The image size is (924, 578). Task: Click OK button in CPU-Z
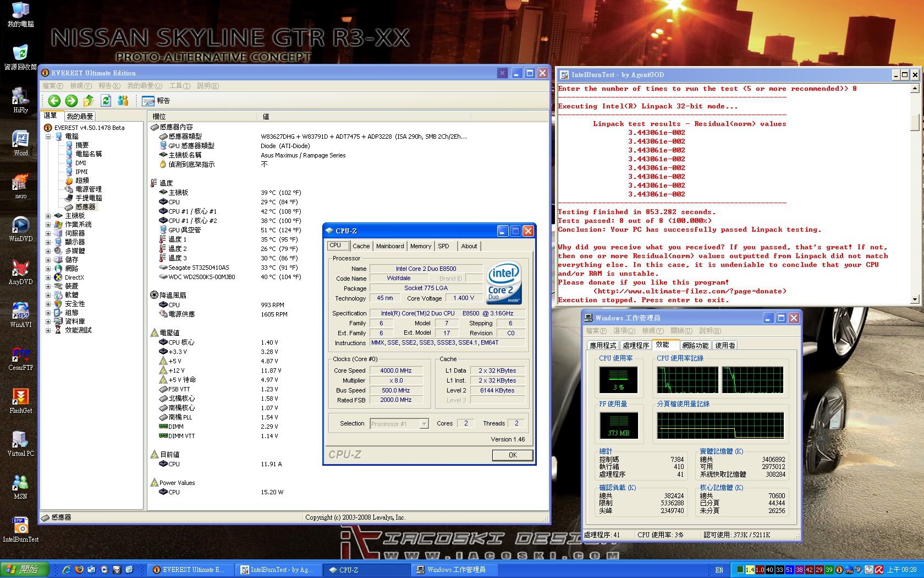[x=513, y=455]
